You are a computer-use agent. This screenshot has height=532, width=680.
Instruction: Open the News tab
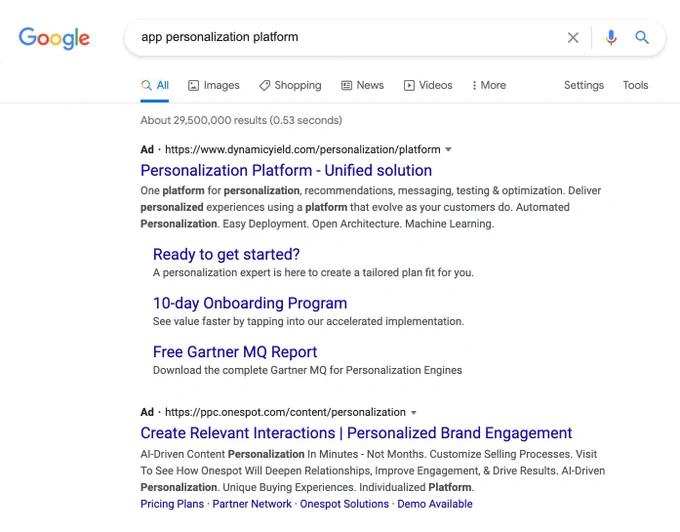(x=363, y=85)
